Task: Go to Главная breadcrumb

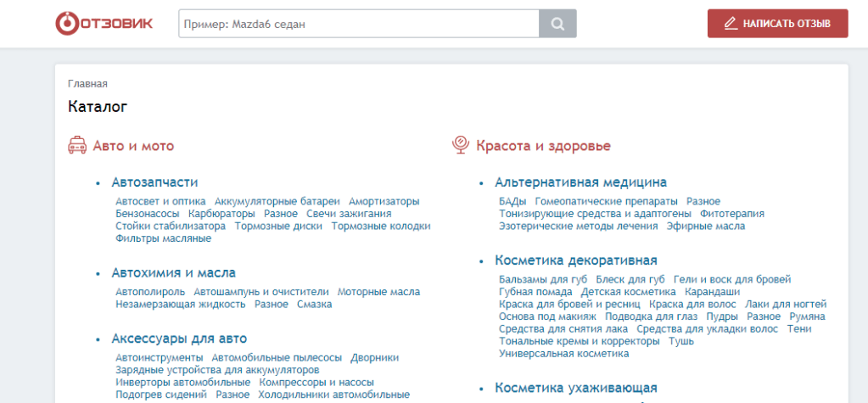Action: pyautogui.click(x=87, y=83)
